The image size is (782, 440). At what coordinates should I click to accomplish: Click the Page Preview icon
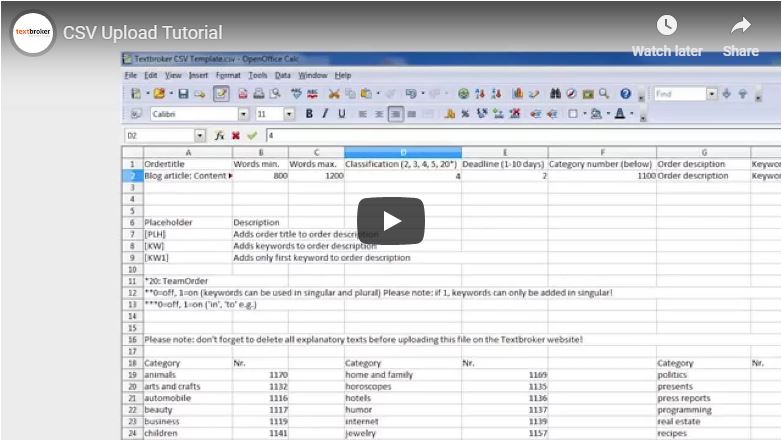click(275, 93)
